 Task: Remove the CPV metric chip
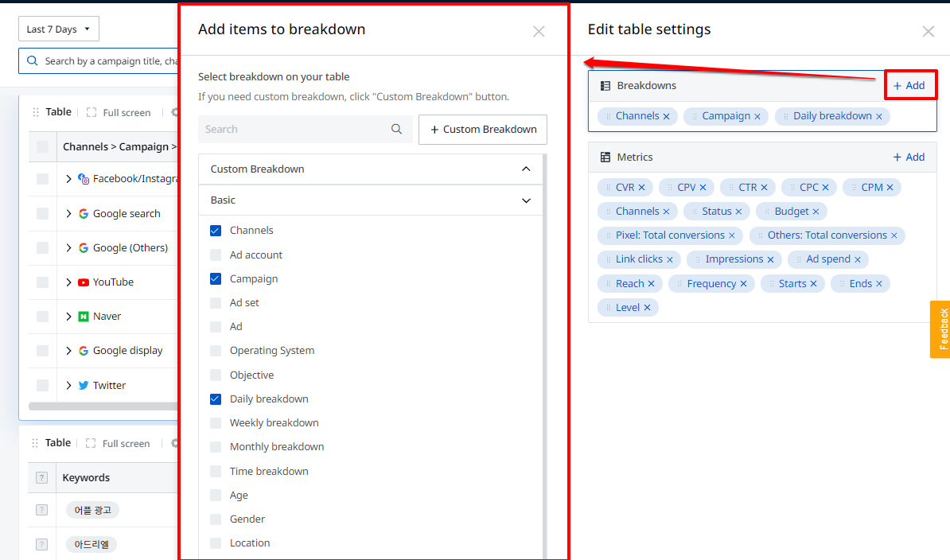click(x=703, y=188)
